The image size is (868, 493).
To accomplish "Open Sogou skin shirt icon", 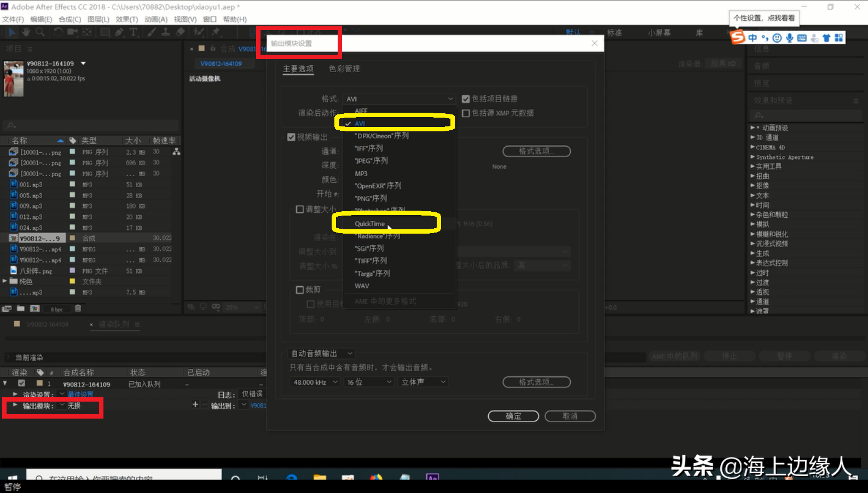I will pos(826,38).
